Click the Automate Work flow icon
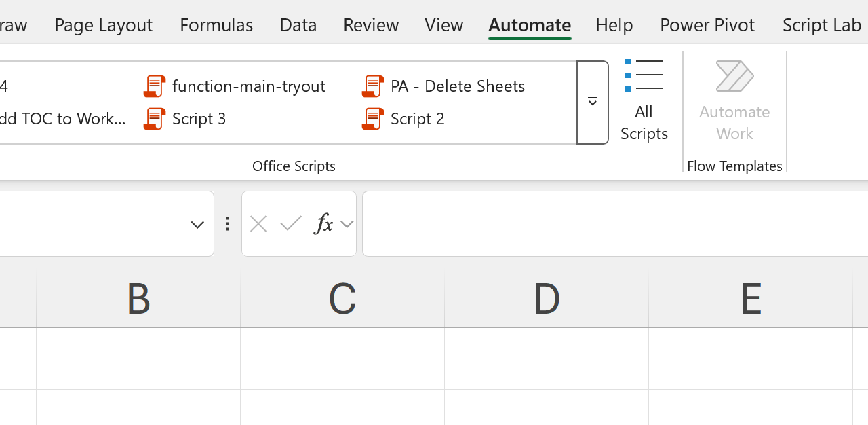Viewport: 868px width, 425px height. pos(734,76)
